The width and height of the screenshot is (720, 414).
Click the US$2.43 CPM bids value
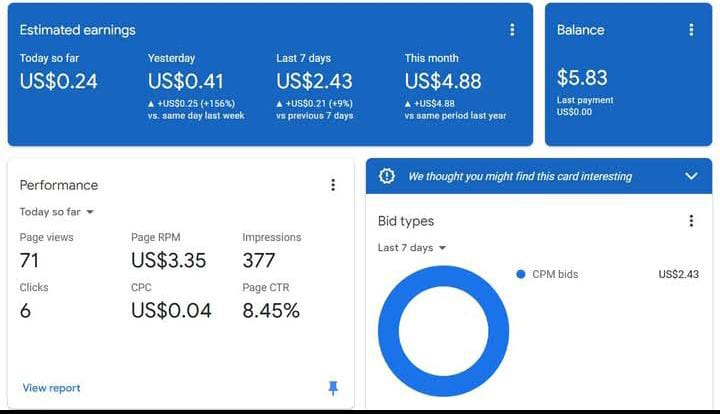click(678, 274)
